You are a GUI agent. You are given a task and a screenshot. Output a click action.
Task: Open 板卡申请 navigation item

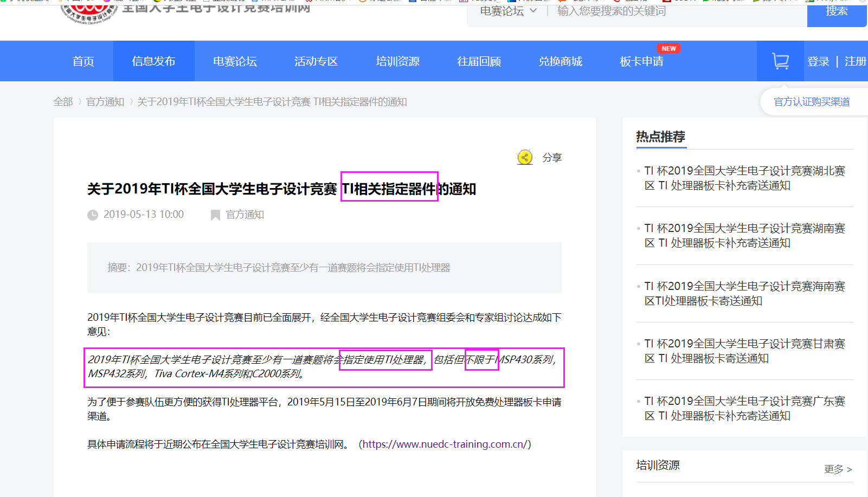coord(642,61)
